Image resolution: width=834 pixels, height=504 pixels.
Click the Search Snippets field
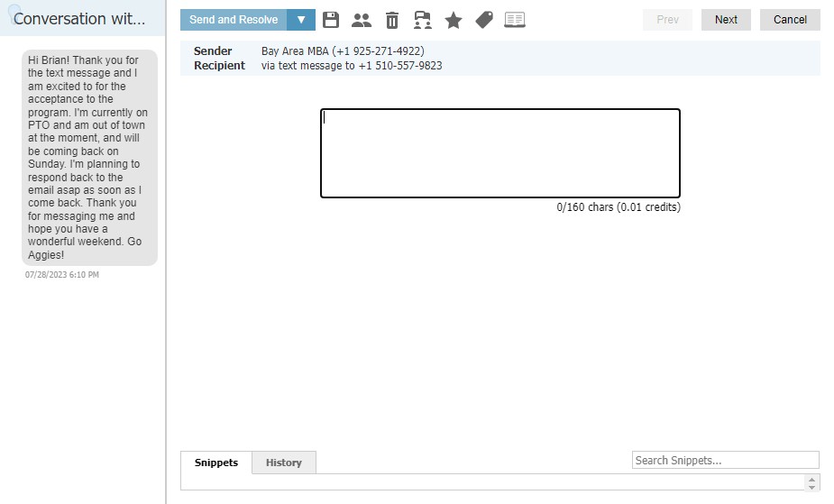coord(726,460)
